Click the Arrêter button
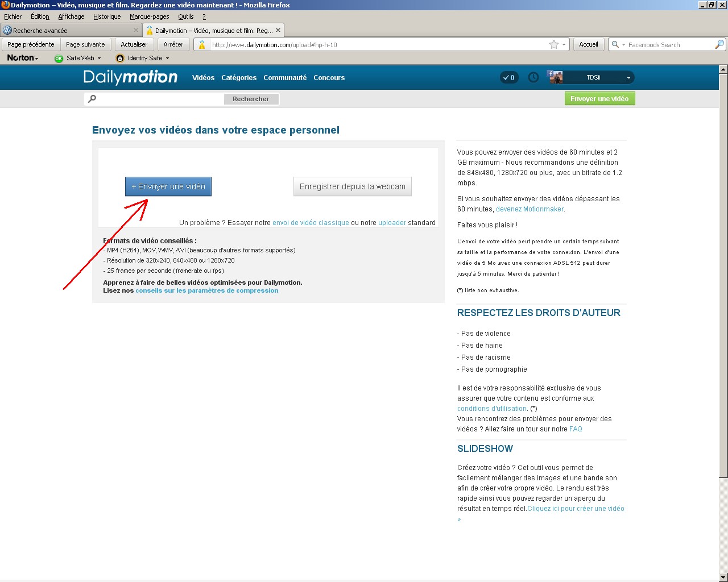728x582 pixels. tap(173, 44)
